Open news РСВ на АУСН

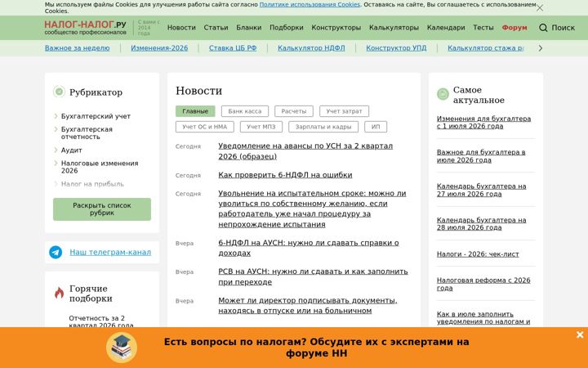point(313,276)
